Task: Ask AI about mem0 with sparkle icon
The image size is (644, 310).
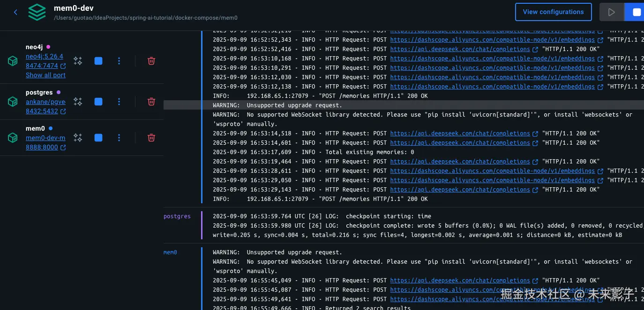Action: 78,138
